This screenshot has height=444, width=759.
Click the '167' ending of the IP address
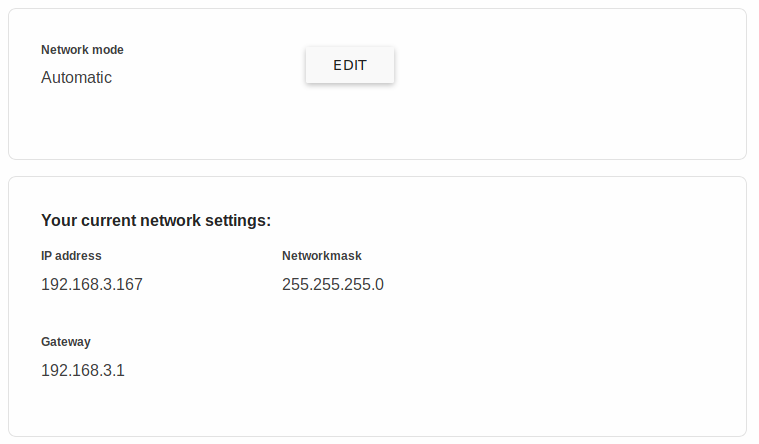click(x=129, y=284)
